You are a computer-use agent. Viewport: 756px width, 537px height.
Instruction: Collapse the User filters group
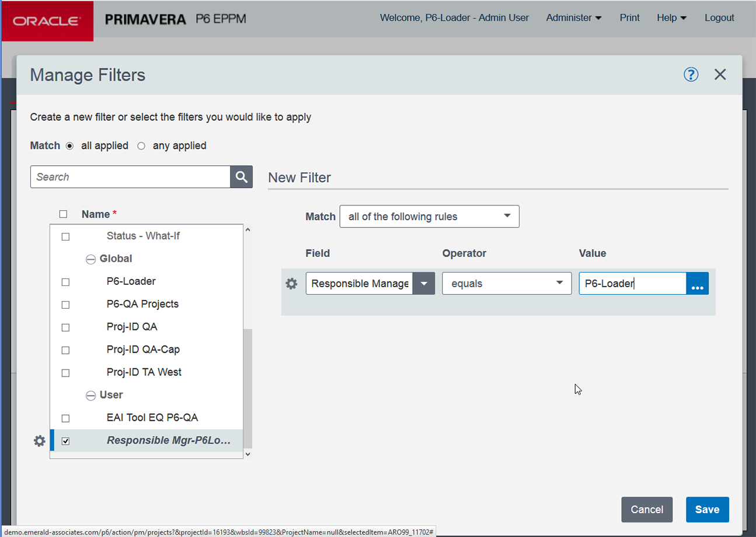[91, 395]
